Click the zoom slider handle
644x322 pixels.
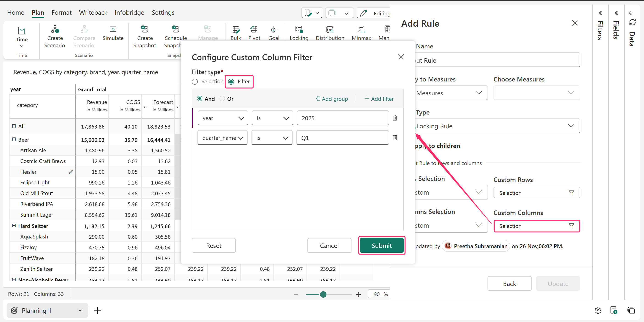pyautogui.click(x=323, y=294)
